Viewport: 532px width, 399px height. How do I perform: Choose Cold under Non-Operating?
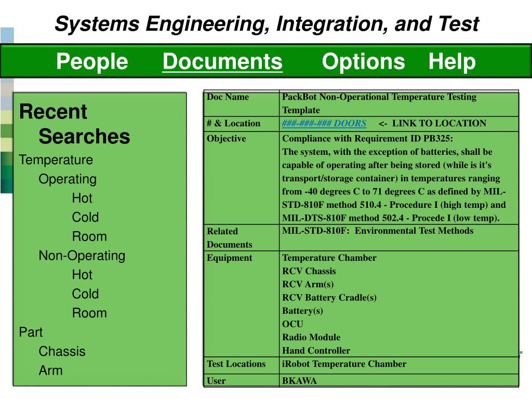85,294
